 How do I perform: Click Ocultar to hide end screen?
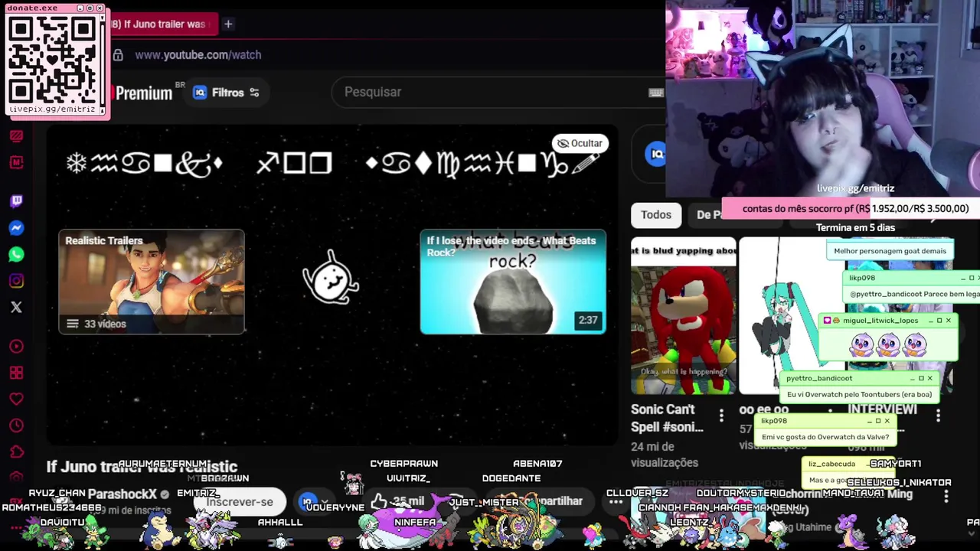[580, 143]
